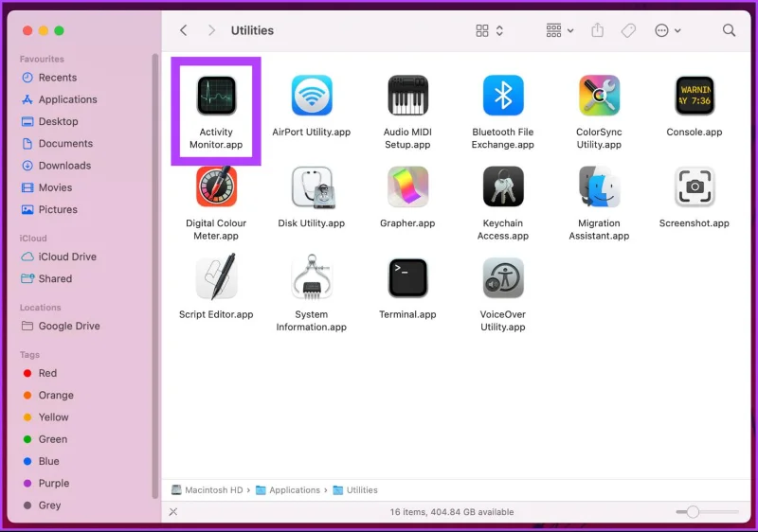Image resolution: width=758 pixels, height=532 pixels.
Task: Select Audio MIDI Setup.app piano icon
Action: click(407, 95)
